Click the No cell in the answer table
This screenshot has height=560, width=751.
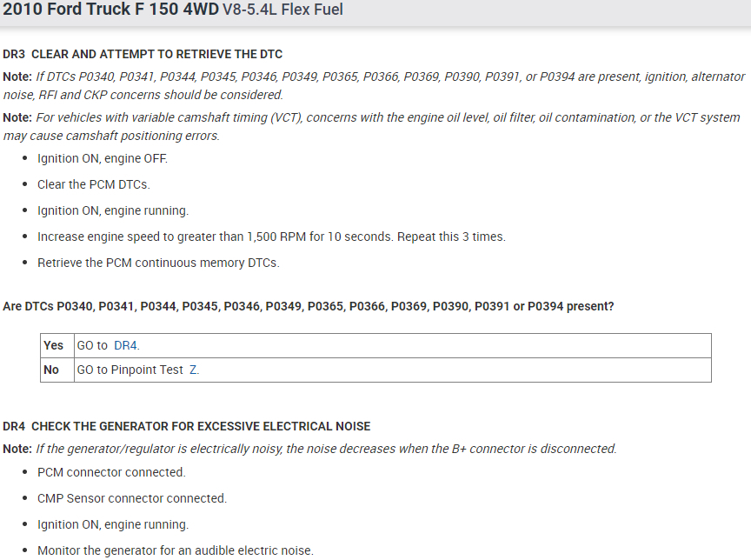pyautogui.click(x=51, y=370)
